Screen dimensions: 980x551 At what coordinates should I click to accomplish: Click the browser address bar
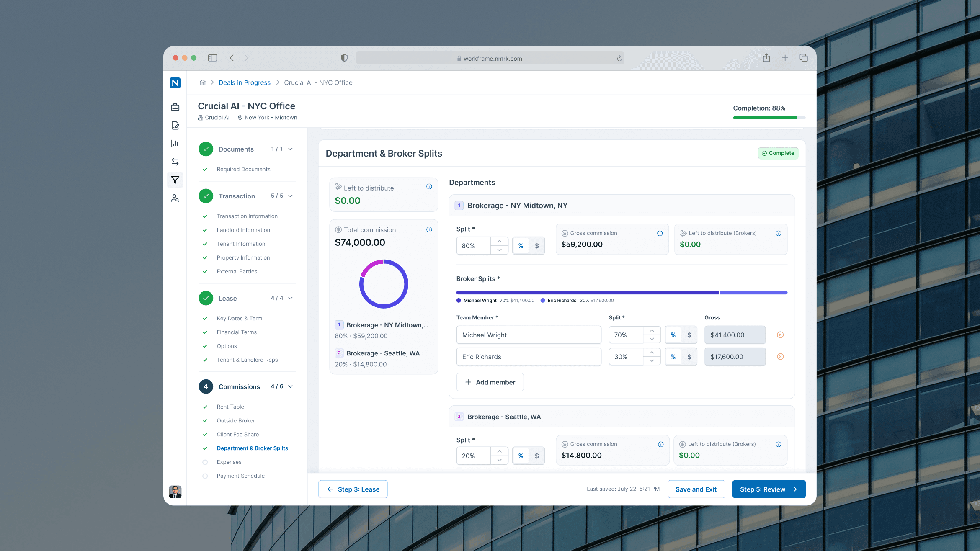click(490, 58)
